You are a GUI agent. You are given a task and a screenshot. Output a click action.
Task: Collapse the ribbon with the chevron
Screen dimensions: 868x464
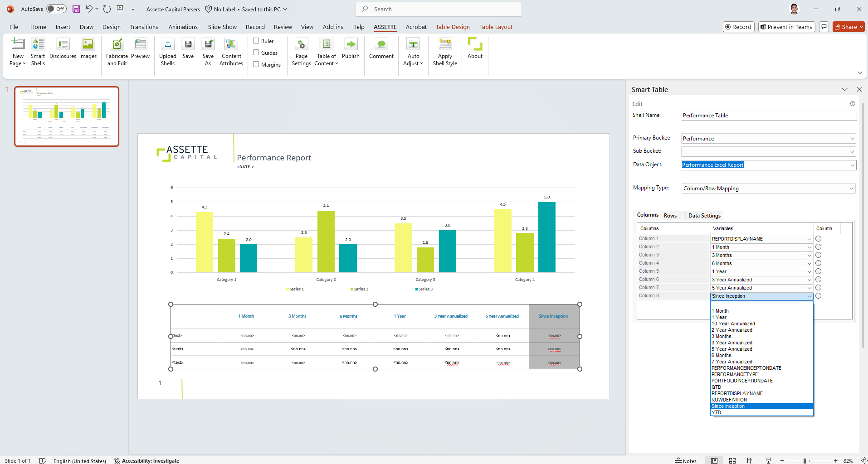(860, 72)
